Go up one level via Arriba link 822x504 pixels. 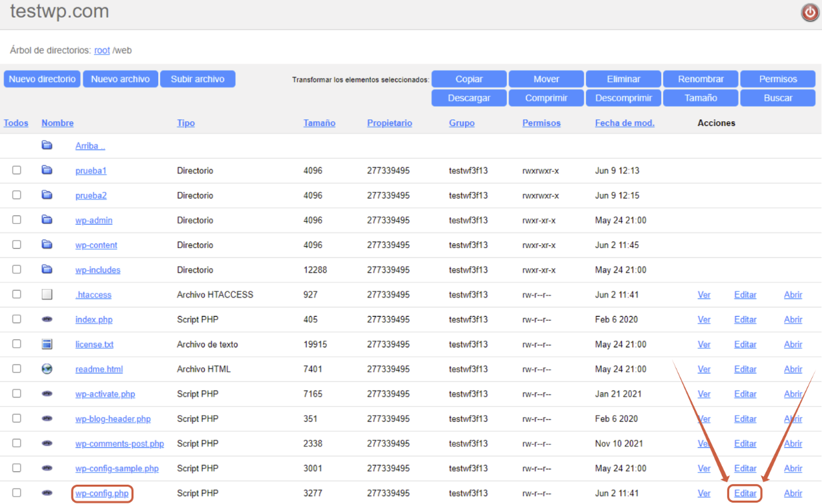pyautogui.click(x=90, y=146)
